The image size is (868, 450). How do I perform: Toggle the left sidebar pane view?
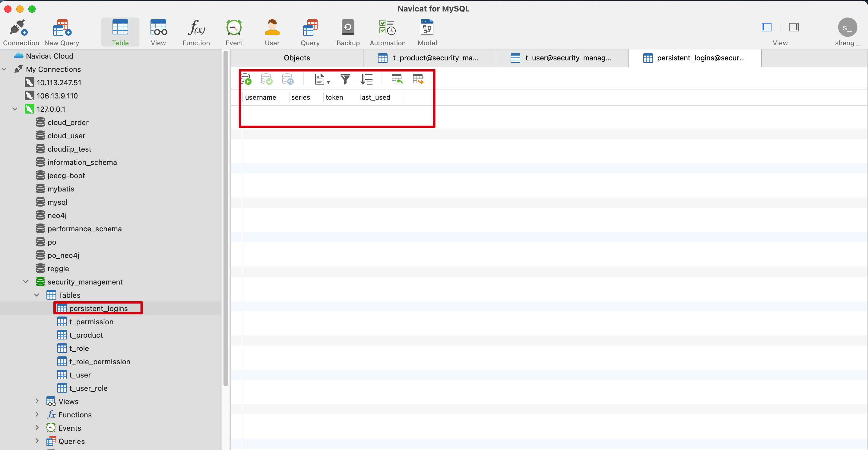click(x=766, y=27)
